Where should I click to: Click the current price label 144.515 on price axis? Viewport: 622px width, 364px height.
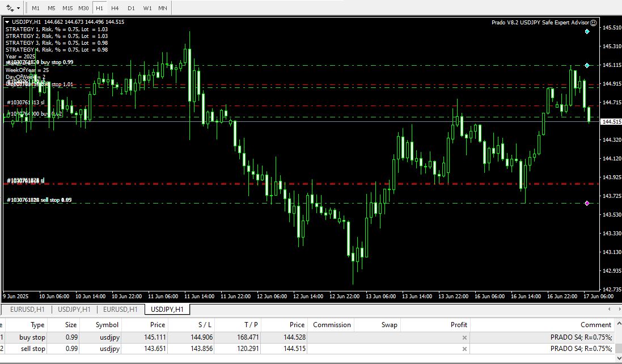pyautogui.click(x=611, y=122)
